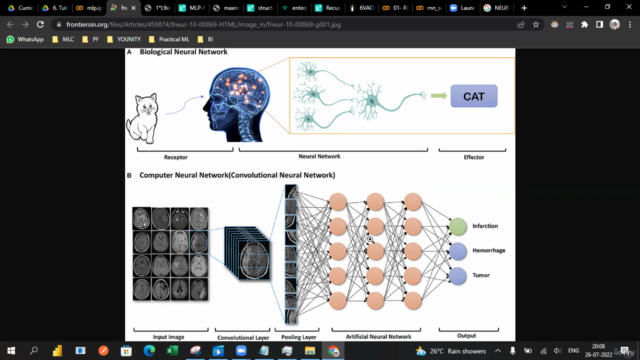Click the first extension icon beside the bookmark star
640x360 pixels.
click(554, 24)
